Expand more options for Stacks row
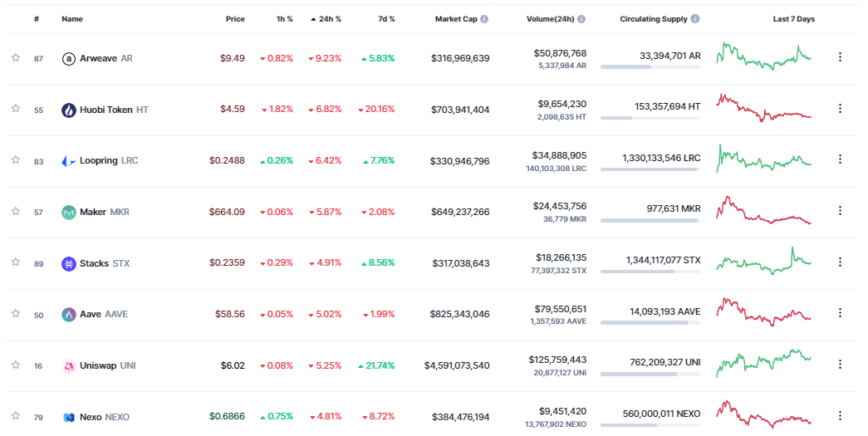The height and width of the screenshot is (436, 868). coord(840,262)
